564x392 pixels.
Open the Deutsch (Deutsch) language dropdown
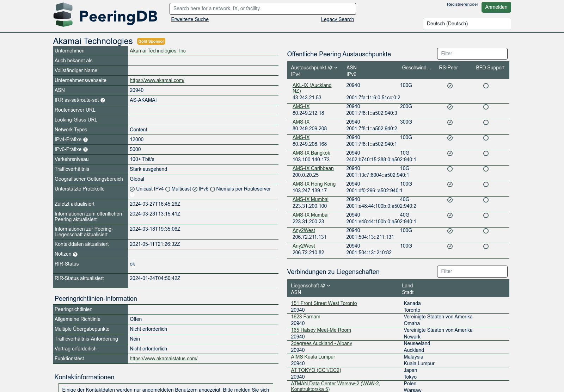point(467,24)
